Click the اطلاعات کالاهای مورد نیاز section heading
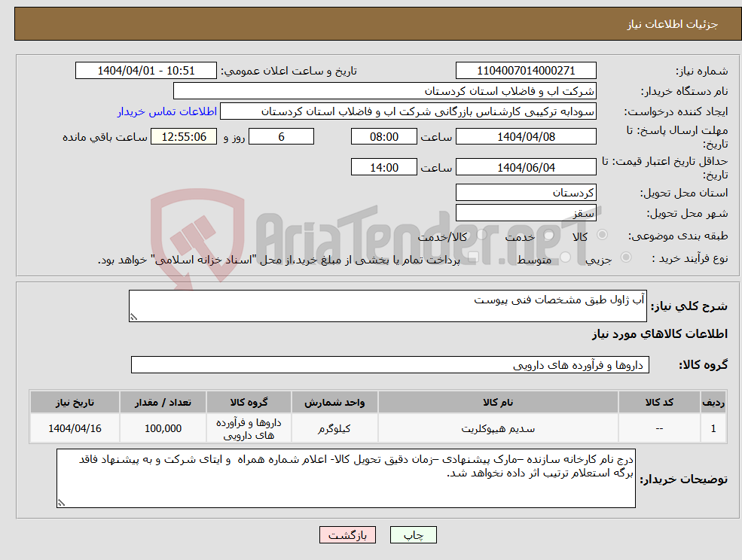 pyautogui.click(x=660, y=334)
